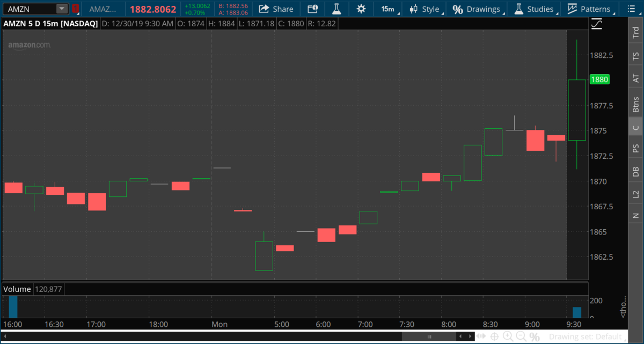The image size is (644, 344).
Task: Click the red link/color indicator beside AMZN
Action: coord(76,9)
